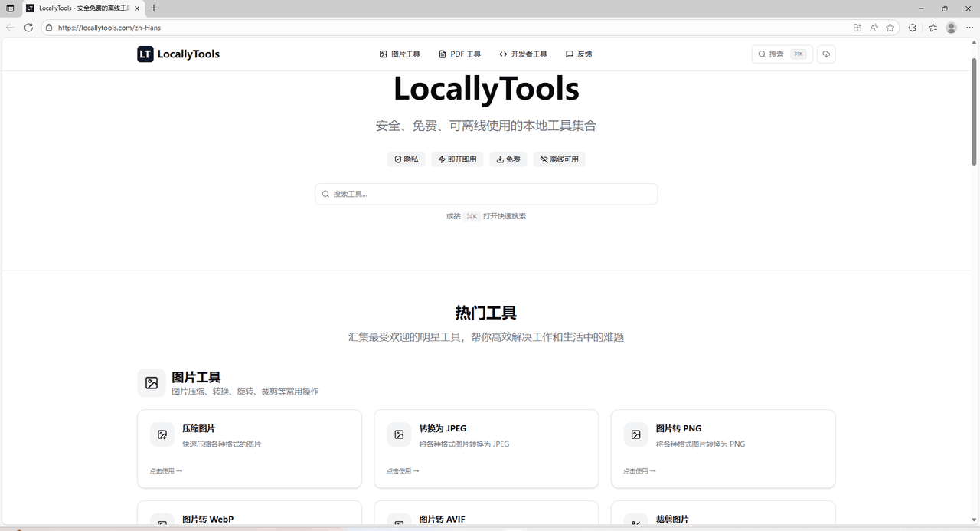Click the 离线可用 badge
980x531 pixels.
click(x=560, y=159)
